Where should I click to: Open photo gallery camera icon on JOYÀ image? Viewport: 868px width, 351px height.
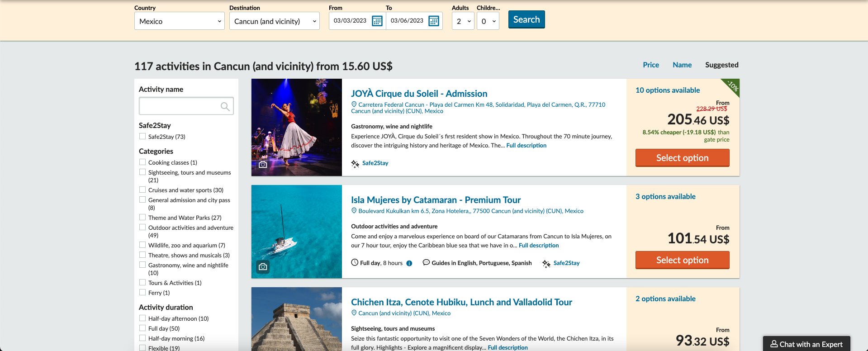point(263,165)
